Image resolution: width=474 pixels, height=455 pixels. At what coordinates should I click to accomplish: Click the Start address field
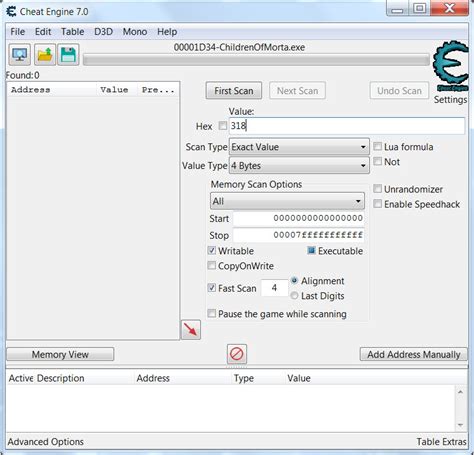point(299,218)
